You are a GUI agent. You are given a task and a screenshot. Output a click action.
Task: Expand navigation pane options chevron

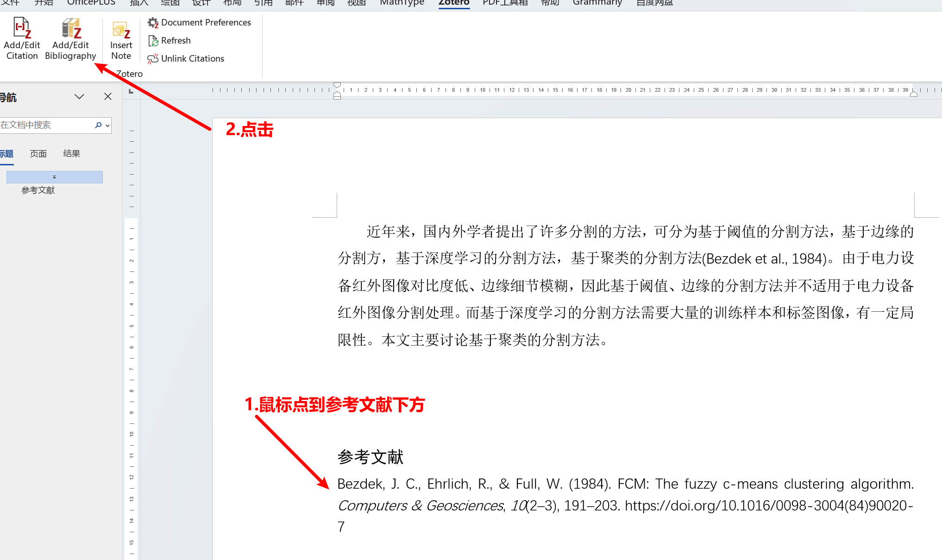[x=79, y=96]
